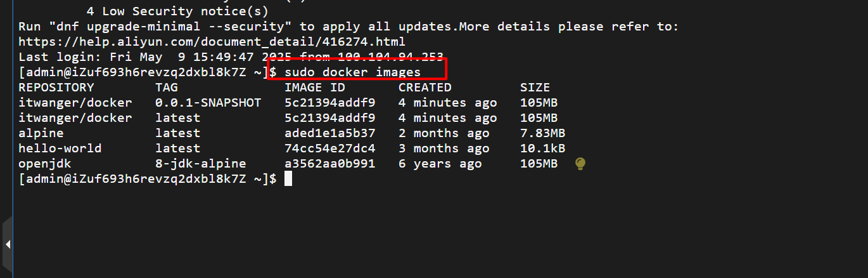Image resolution: width=868 pixels, height=278 pixels.
Task: Click the SIZE column header
Action: [x=535, y=88]
